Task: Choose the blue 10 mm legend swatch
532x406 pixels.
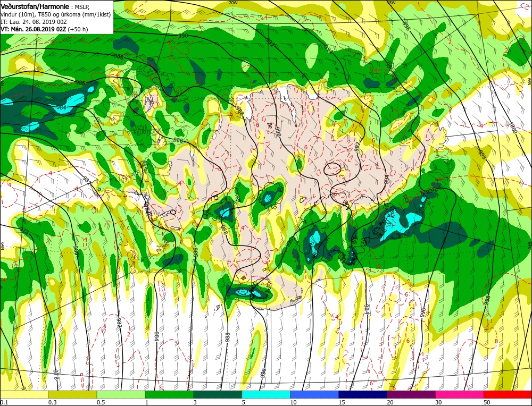Action: point(314,394)
